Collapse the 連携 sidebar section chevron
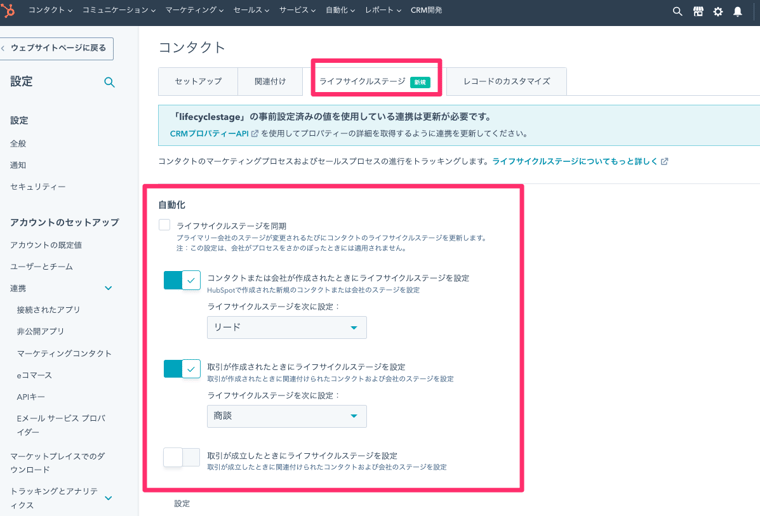760x516 pixels. 109,288
